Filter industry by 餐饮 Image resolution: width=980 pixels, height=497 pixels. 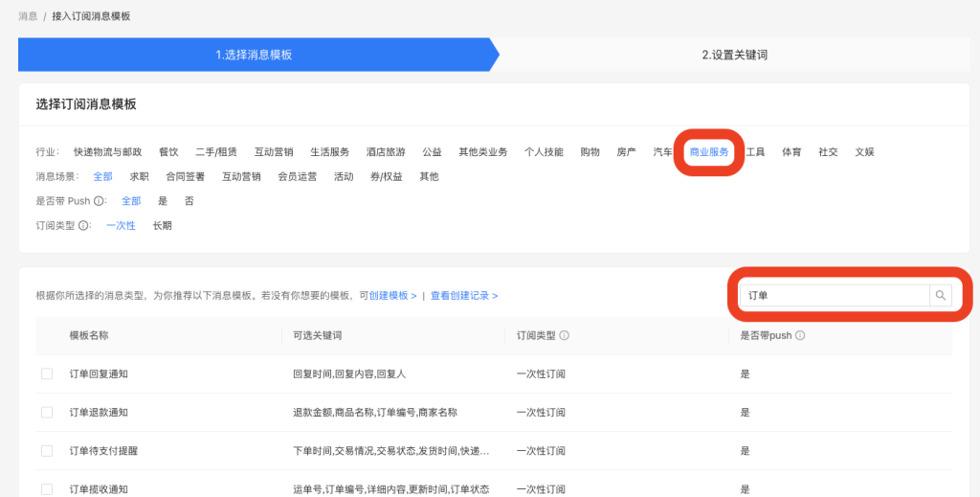[168, 152]
